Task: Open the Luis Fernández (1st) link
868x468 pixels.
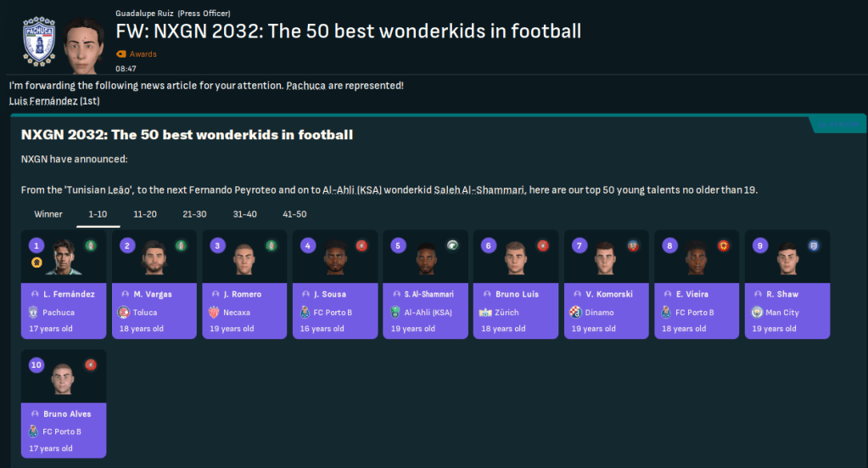Action: click(53, 101)
